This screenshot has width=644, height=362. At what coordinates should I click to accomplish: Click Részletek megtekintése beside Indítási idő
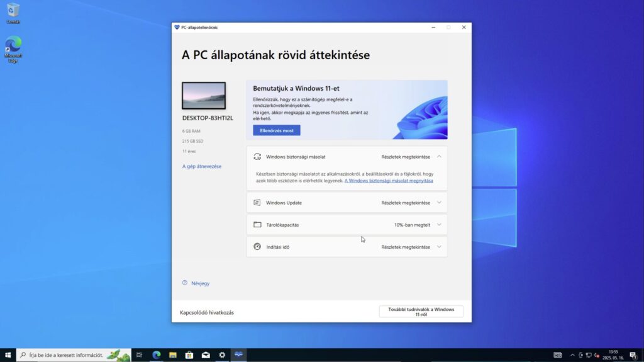tap(406, 247)
